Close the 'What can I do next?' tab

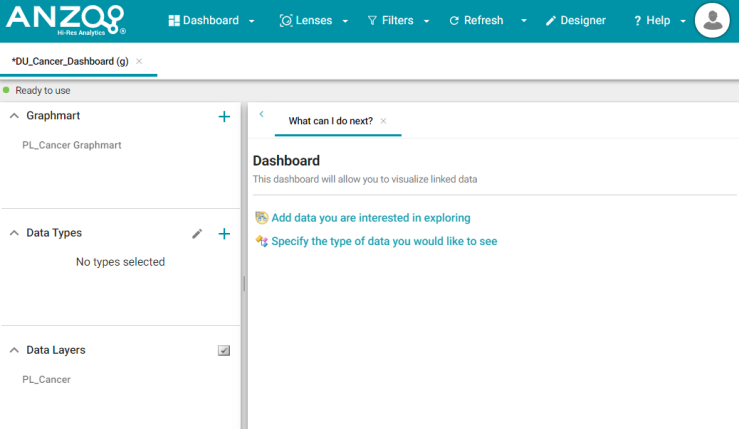pos(383,121)
